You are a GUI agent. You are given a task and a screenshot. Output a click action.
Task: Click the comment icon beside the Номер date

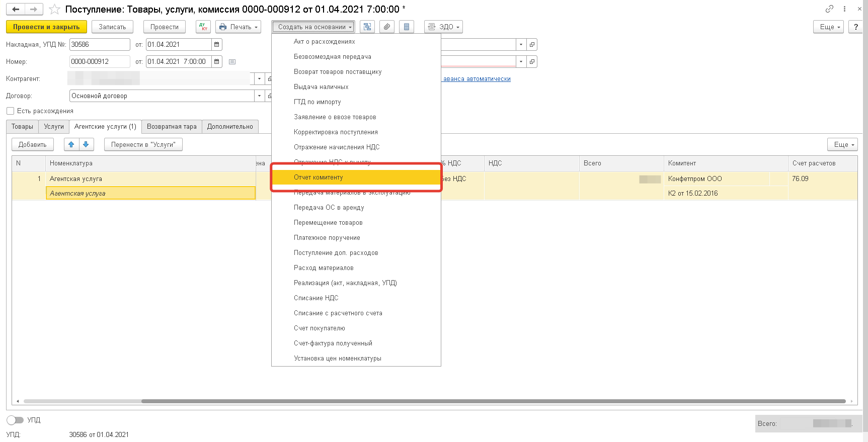[232, 62]
